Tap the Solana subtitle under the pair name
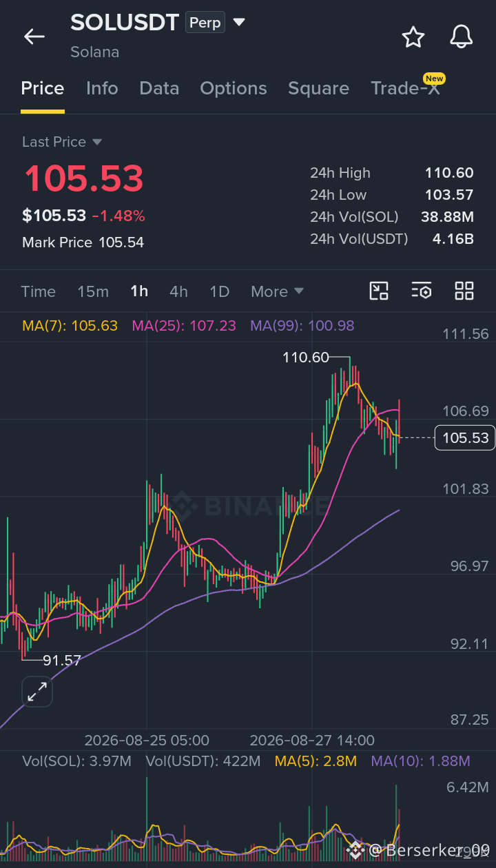The height and width of the screenshot is (868, 496). 94,52
